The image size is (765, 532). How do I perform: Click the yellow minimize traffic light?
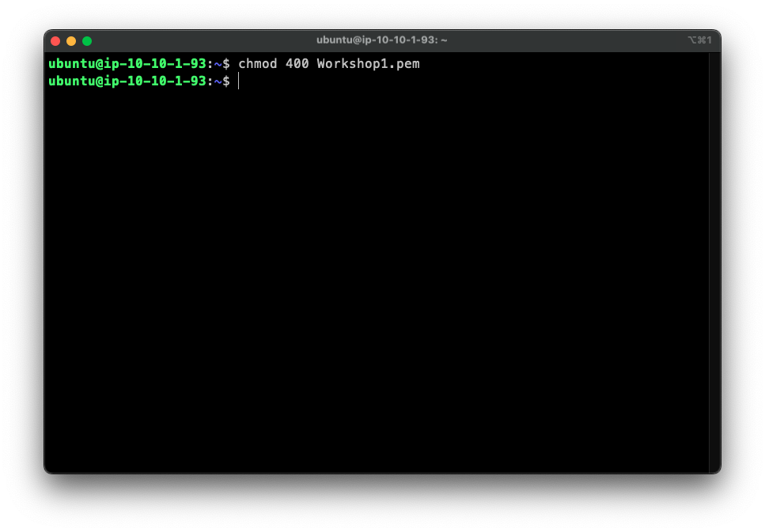click(x=70, y=40)
